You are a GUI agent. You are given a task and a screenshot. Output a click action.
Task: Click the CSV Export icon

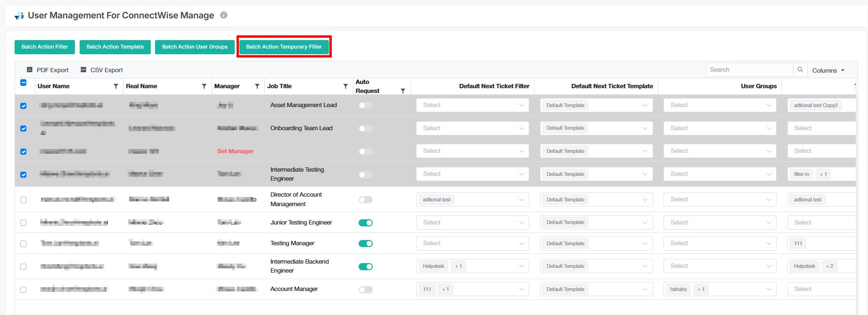[x=83, y=70]
